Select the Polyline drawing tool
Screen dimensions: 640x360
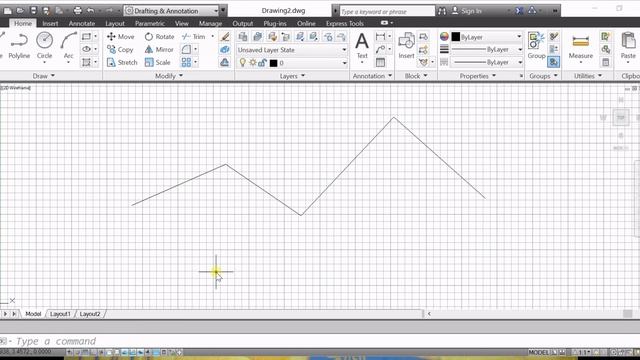click(19, 46)
